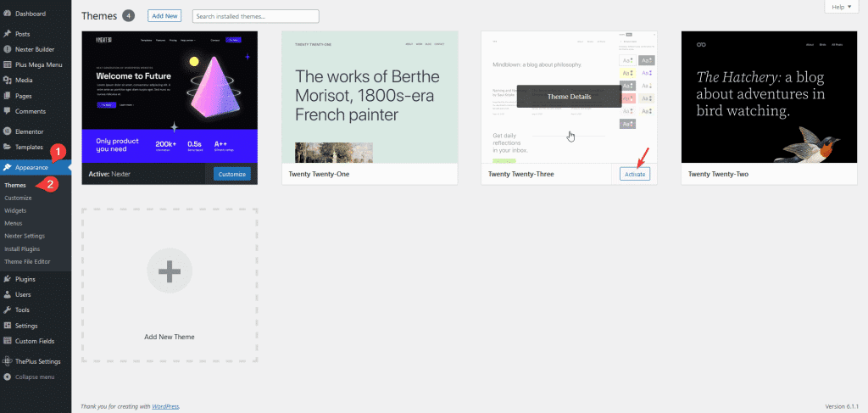The height and width of the screenshot is (413, 868).
Task: Expand the Help dropdown tab
Action: [x=840, y=7]
